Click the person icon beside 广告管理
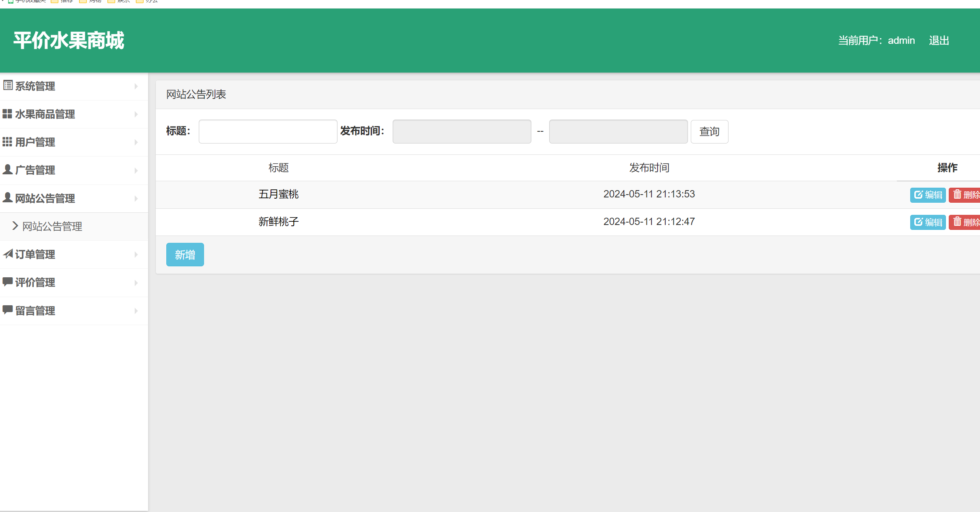This screenshot has height=512, width=980. 7,169
